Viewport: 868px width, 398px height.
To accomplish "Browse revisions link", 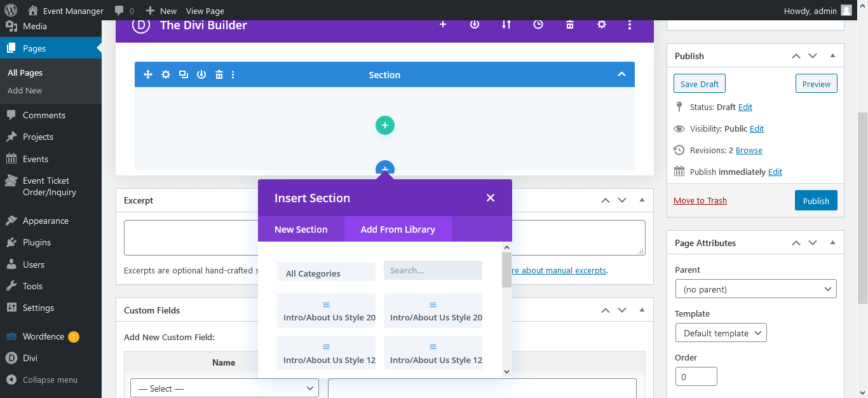I will coord(749,150).
